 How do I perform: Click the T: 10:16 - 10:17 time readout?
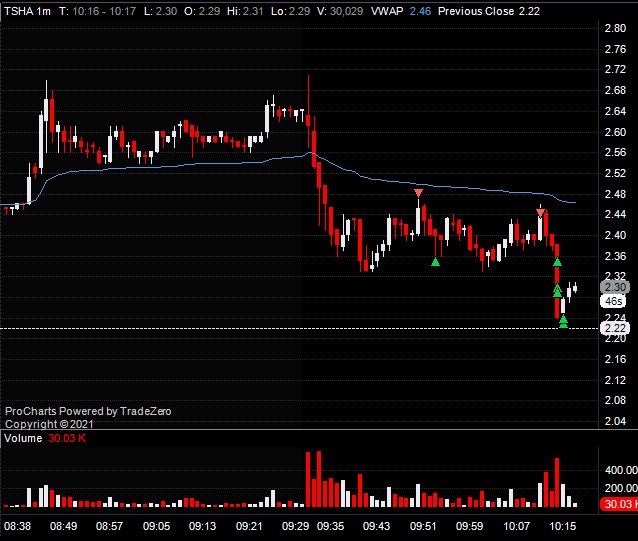(x=98, y=11)
